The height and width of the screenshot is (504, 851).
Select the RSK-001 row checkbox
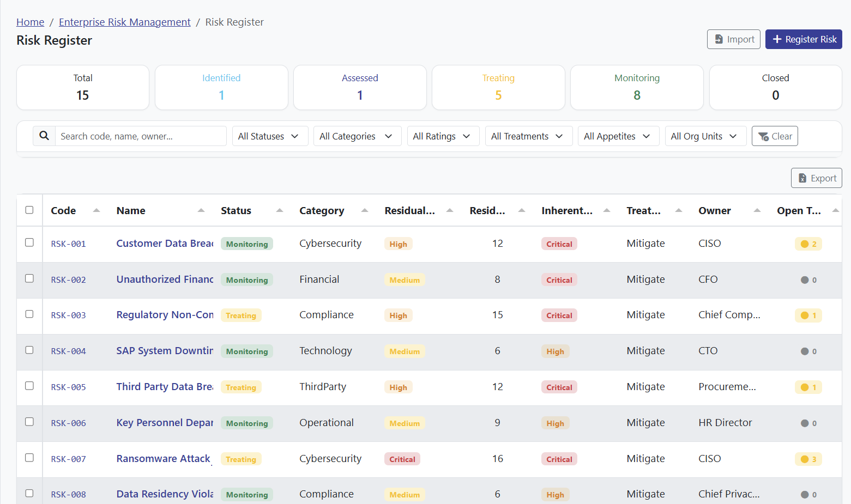pos(29,242)
